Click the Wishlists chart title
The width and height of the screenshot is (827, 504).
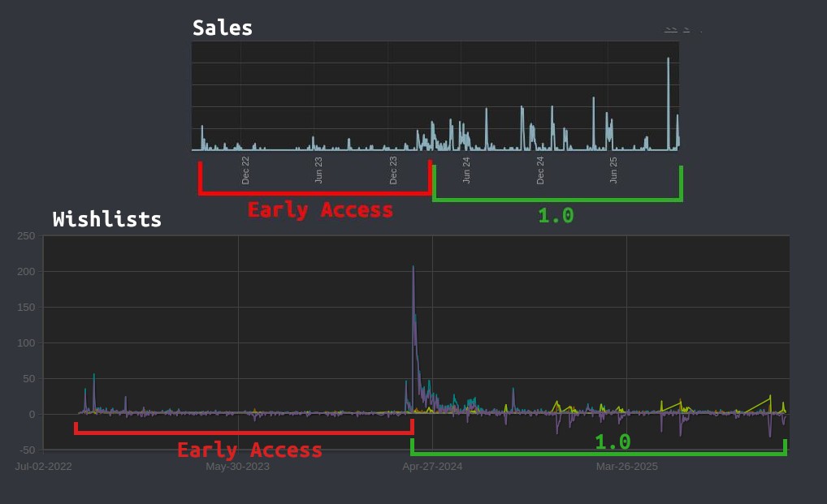pos(106,219)
